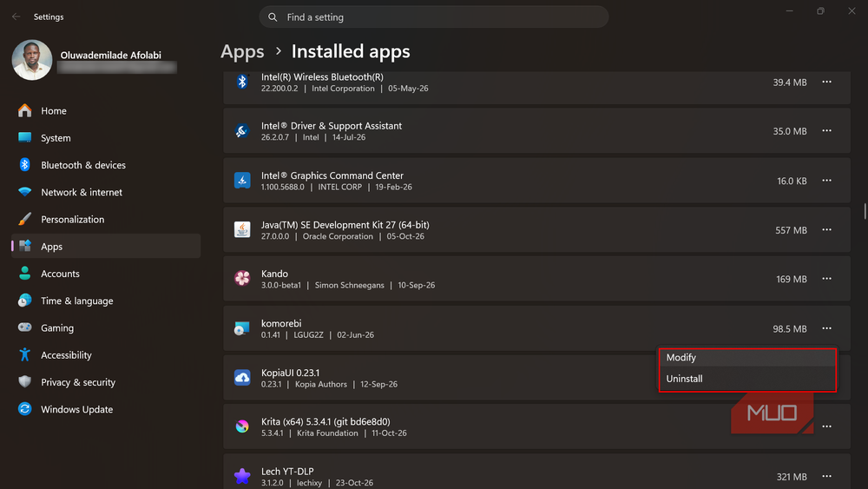
Task: Open Time & language settings
Action: coord(106,301)
